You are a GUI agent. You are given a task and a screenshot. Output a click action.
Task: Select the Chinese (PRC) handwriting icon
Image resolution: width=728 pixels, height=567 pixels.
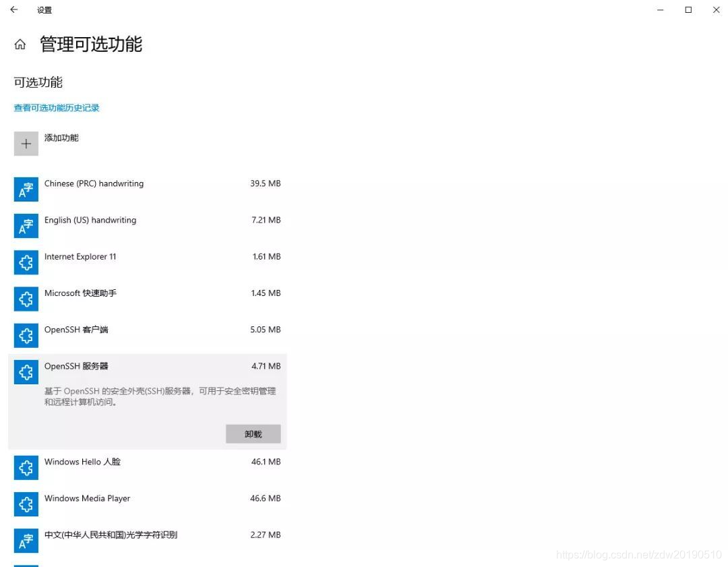pos(26,189)
